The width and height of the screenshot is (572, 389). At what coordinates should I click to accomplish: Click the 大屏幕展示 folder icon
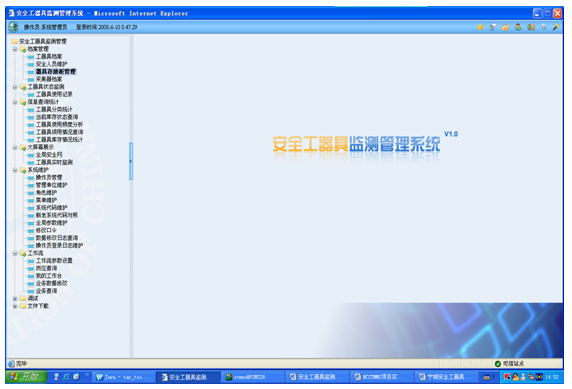click(x=23, y=147)
